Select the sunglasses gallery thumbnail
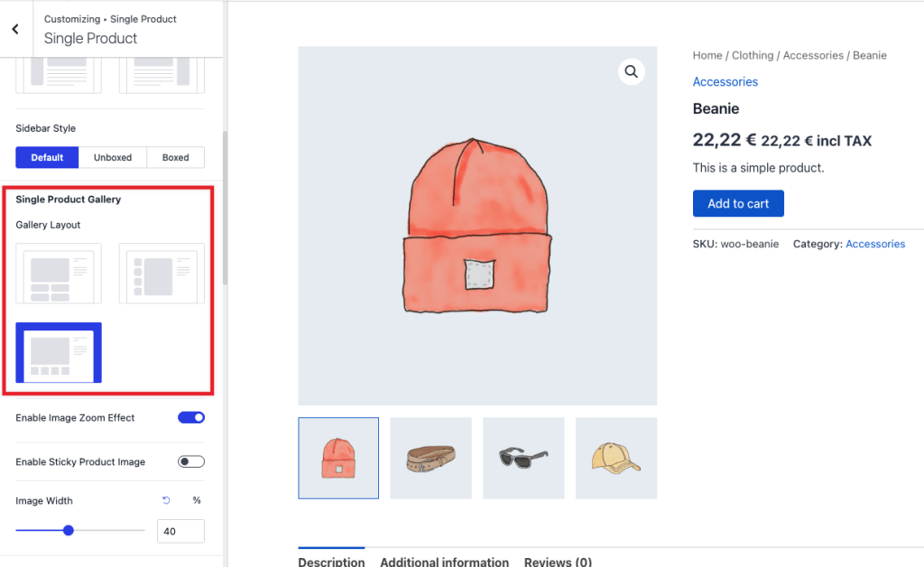 pos(523,458)
